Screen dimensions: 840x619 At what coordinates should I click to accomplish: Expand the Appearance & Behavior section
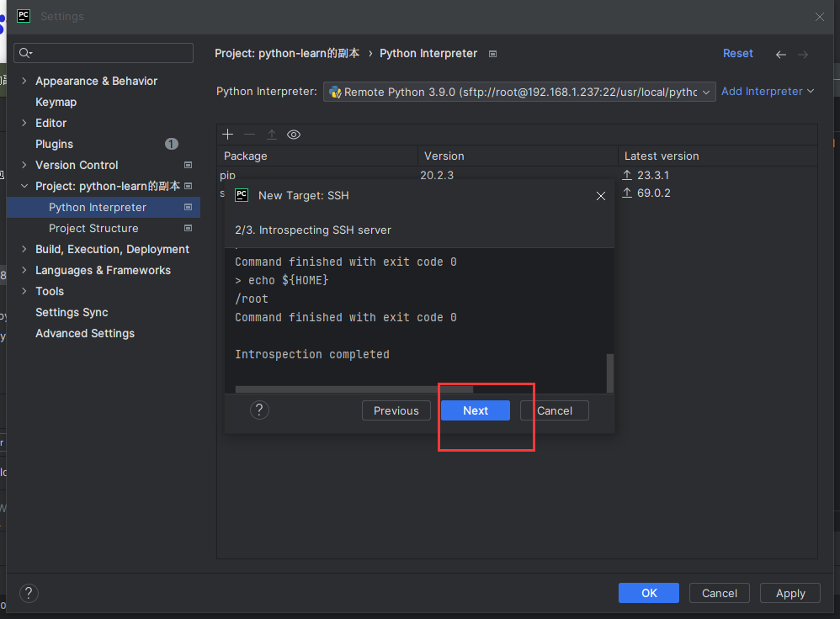[24, 81]
